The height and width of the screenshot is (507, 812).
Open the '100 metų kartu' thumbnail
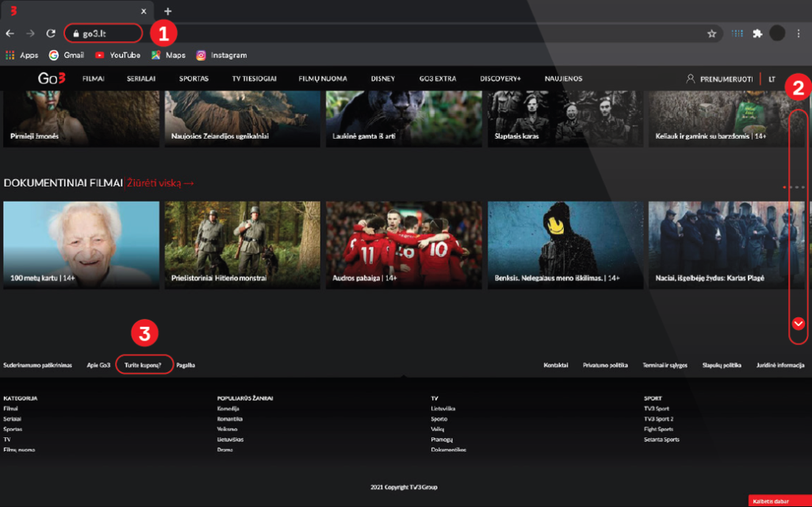[81, 244]
